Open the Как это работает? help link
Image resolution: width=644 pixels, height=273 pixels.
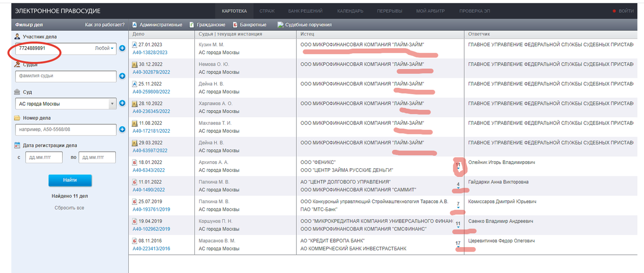pos(105,25)
